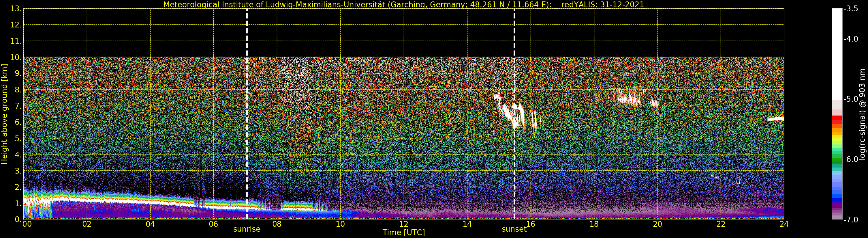Screen dimensions: 868x238
Task: Click the time-axis tick label '24'
Action: pyautogui.click(x=784, y=224)
